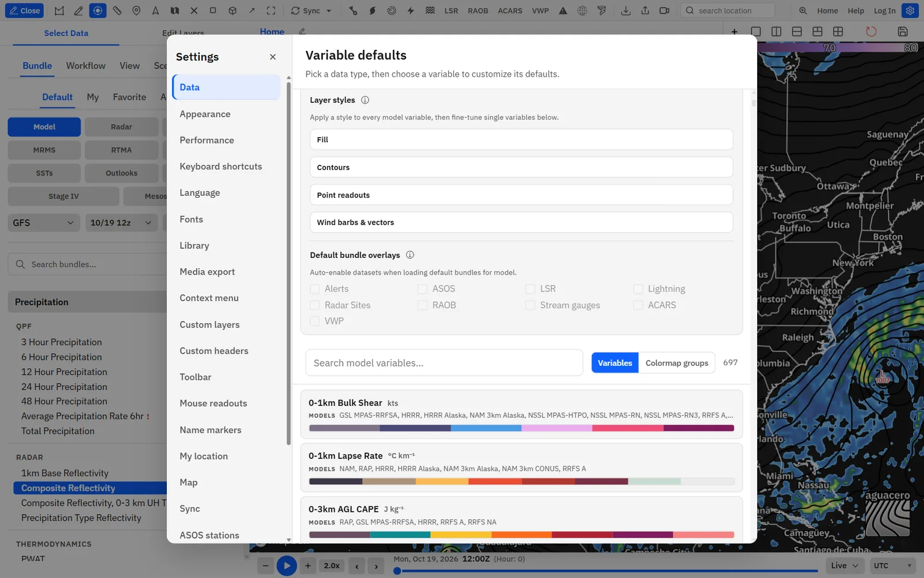
Task: Toggle the lightning bolt icon
Action: click(411, 10)
